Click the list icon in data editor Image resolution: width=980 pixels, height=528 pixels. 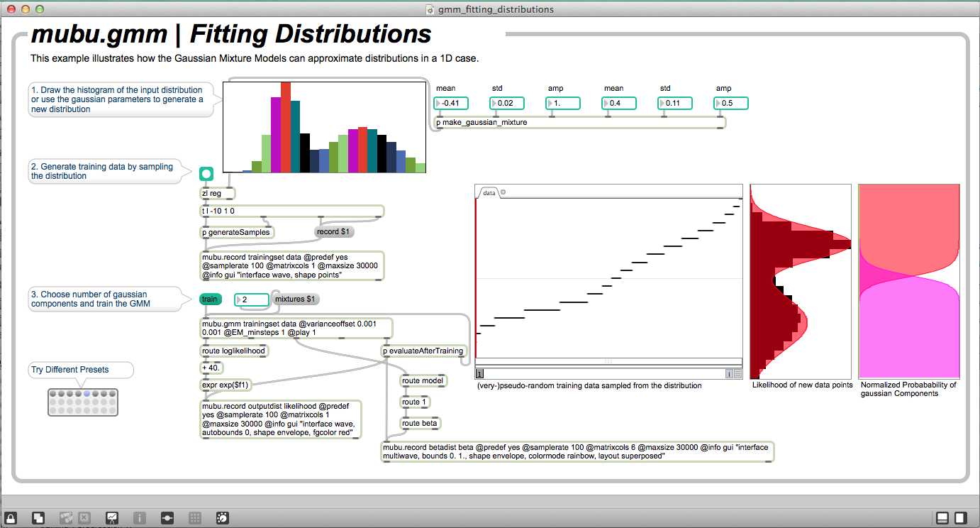(737, 373)
